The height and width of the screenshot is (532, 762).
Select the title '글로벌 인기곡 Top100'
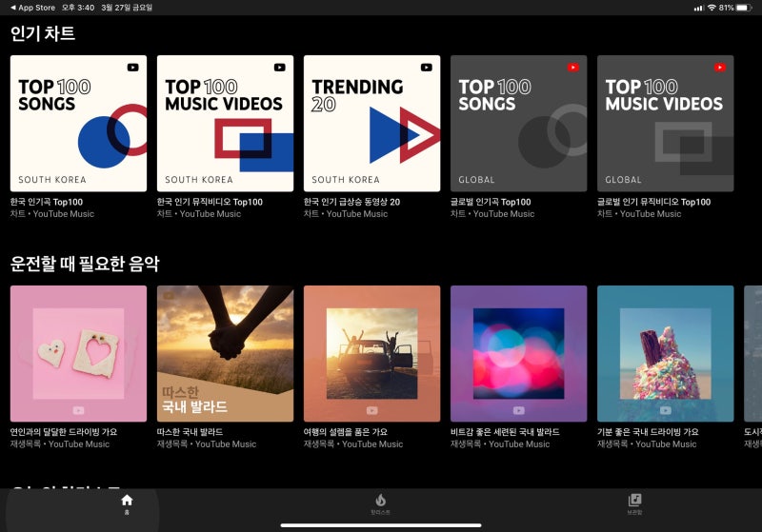coord(491,202)
